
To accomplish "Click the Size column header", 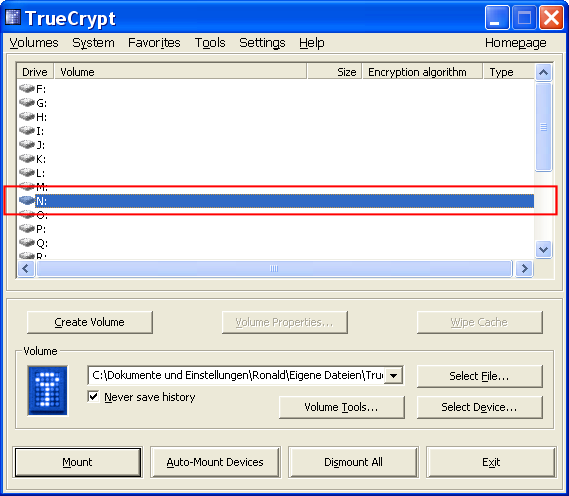I will tap(334, 71).
